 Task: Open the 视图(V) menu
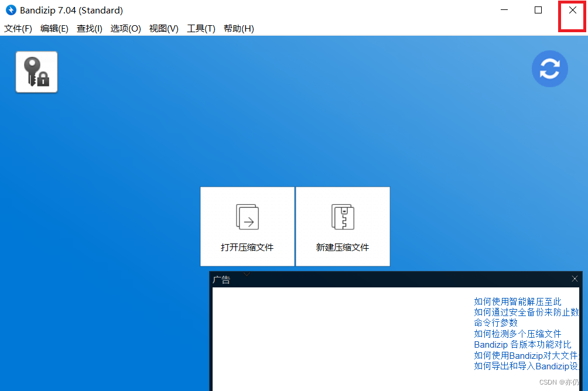[164, 29]
